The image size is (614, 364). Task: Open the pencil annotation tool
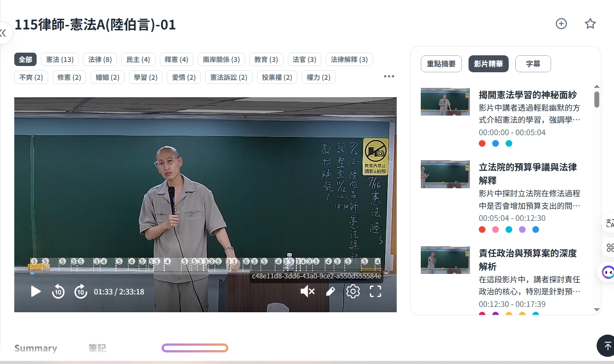(x=330, y=292)
